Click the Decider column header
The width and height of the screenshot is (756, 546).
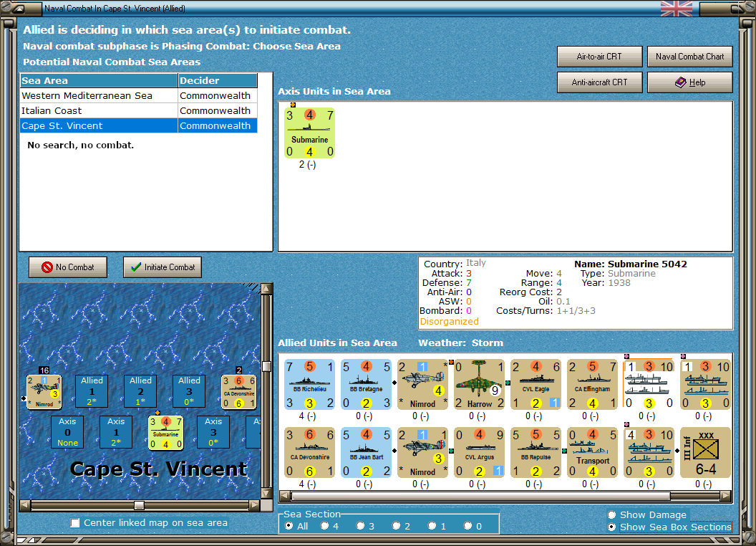(x=218, y=81)
